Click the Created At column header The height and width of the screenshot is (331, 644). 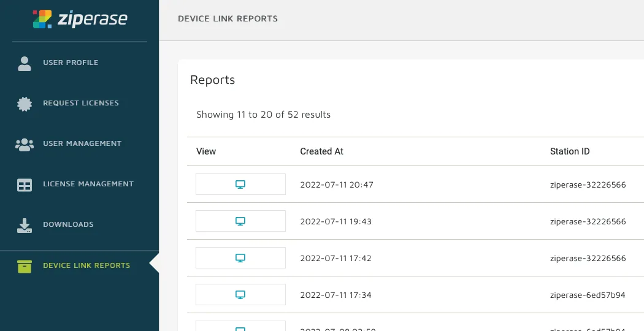point(321,151)
